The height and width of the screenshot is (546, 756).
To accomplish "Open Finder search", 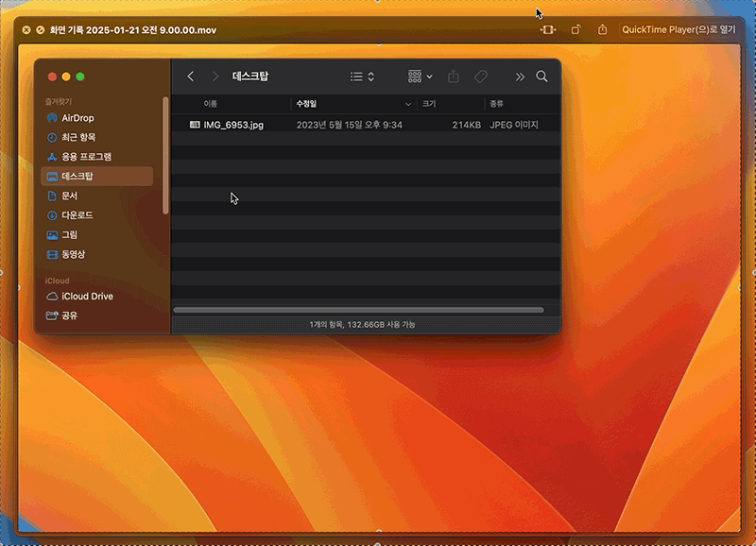I will click(541, 77).
